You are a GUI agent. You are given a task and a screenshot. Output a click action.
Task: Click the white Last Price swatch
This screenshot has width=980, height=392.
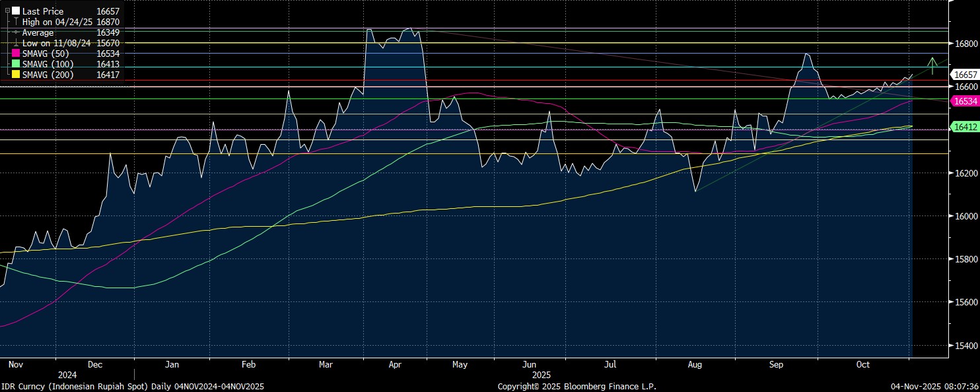coord(15,11)
